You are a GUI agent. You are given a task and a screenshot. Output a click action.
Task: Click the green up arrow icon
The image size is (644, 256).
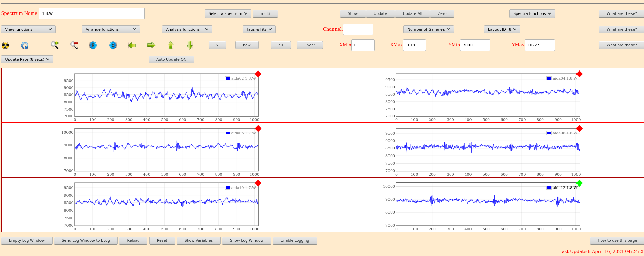pyautogui.click(x=171, y=45)
